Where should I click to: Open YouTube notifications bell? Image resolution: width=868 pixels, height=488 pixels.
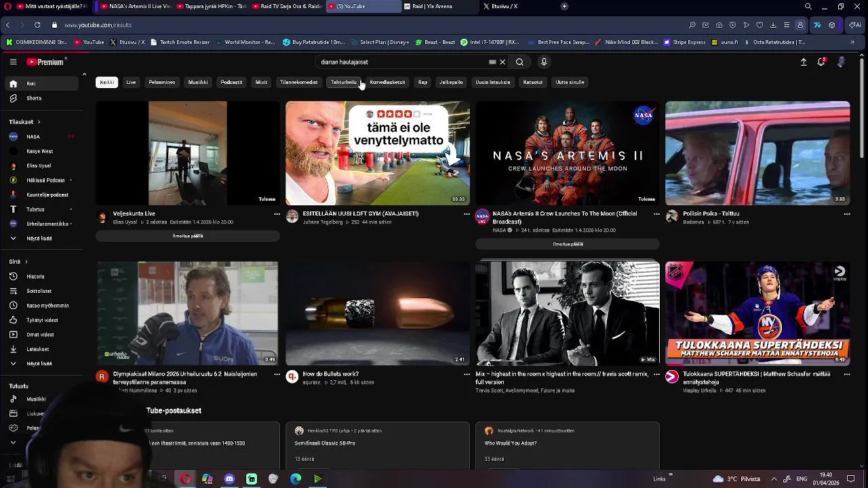(821, 62)
